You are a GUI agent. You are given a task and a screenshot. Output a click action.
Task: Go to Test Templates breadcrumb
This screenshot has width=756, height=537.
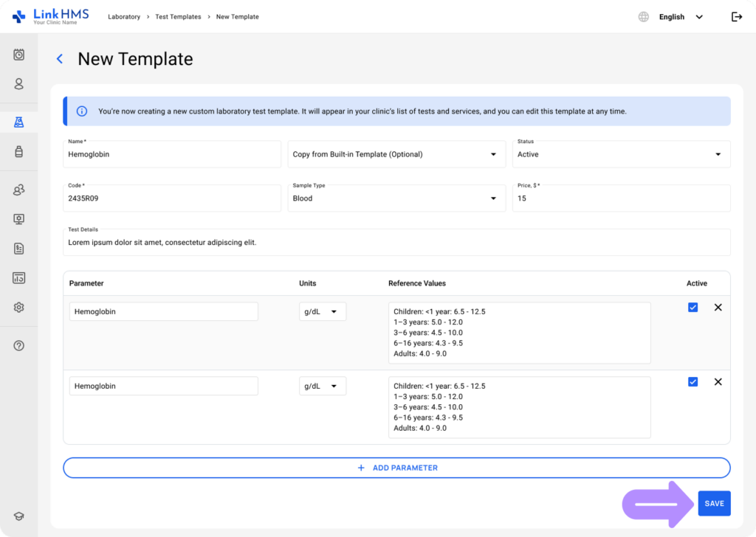(x=178, y=17)
